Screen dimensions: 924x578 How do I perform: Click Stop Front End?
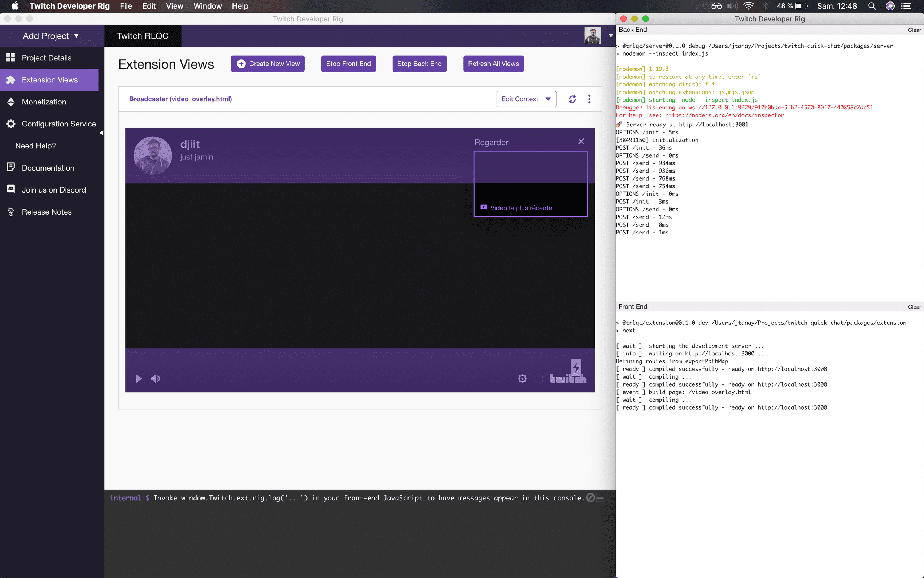348,64
